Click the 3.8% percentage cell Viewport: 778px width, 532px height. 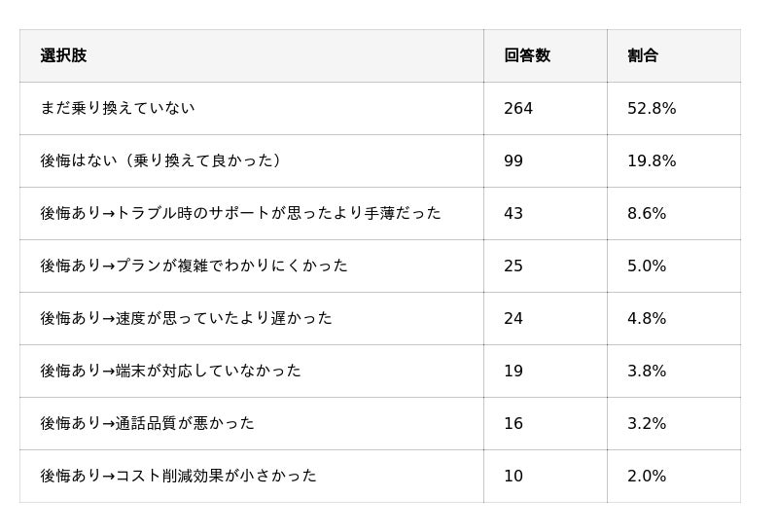click(647, 372)
